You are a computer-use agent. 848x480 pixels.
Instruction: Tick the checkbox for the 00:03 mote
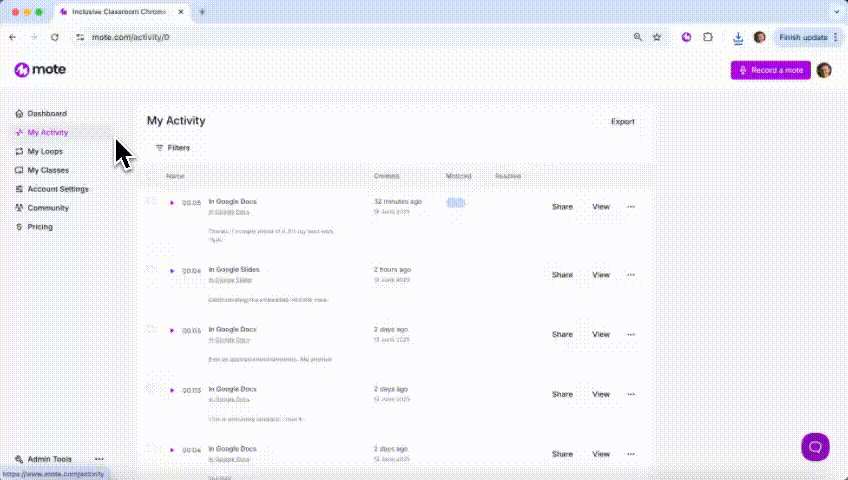click(x=151, y=388)
